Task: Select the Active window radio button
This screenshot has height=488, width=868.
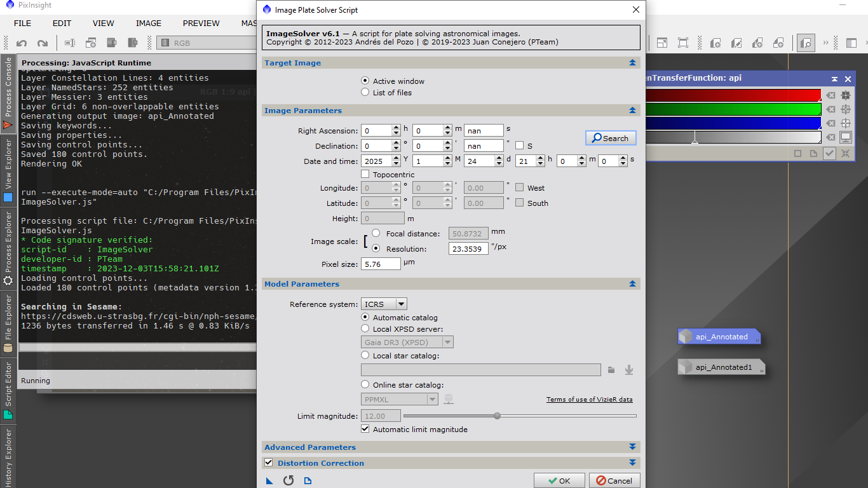Action: pyautogui.click(x=365, y=81)
